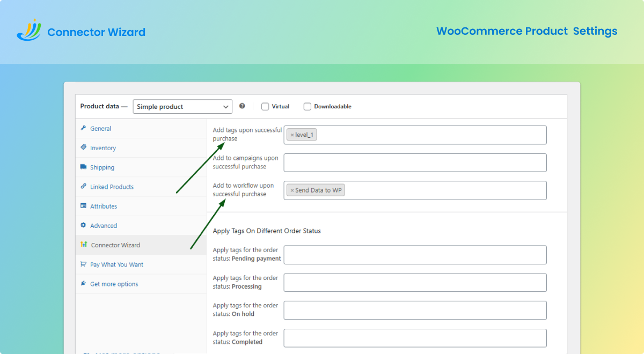Click the Send Data to WP chip
644x354 pixels.
[316, 190]
